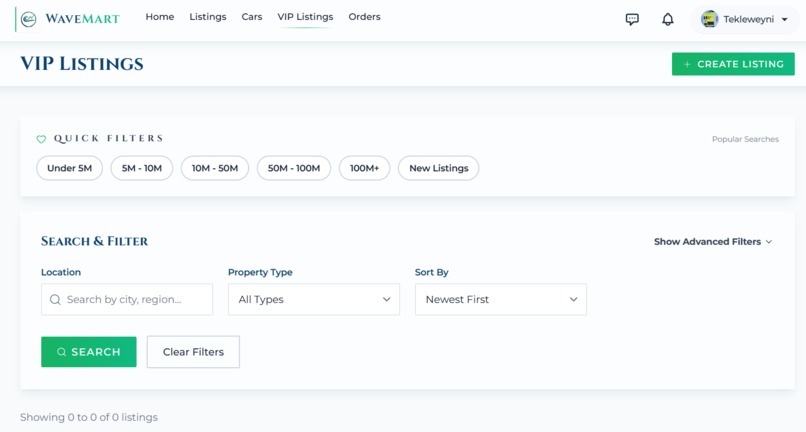Expand Show Advanced Filters

point(713,242)
